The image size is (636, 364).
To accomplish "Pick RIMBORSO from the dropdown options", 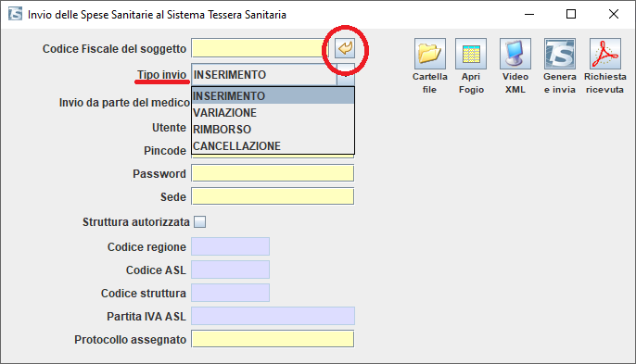I will pyautogui.click(x=273, y=130).
